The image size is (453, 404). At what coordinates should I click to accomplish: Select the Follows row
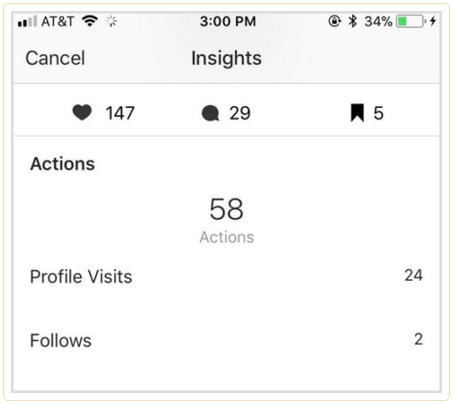(226, 340)
